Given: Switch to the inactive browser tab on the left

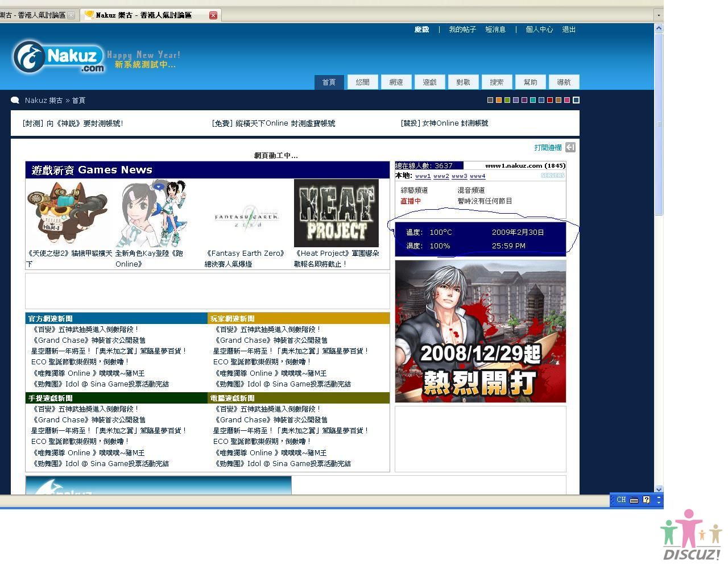Looking at the screenshot, I should [x=33, y=15].
